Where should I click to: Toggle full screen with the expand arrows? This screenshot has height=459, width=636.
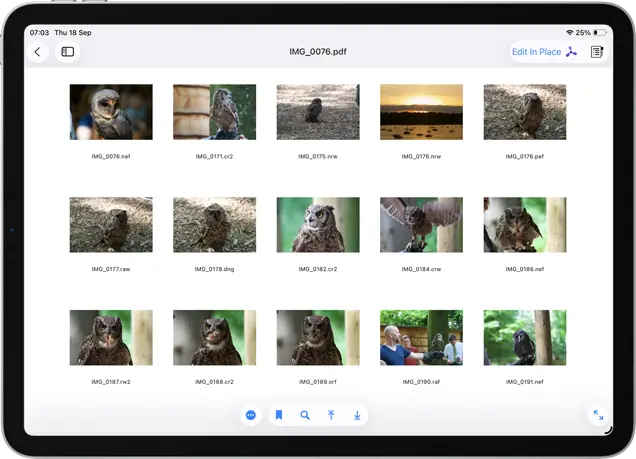pos(597,415)
